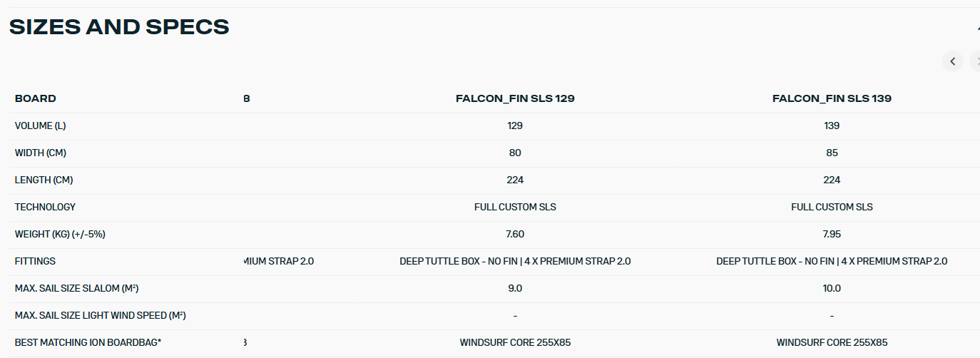Viewport: 980px width, 358px height.
Task: Click the Fittings row label
Action: click(35, 262)
